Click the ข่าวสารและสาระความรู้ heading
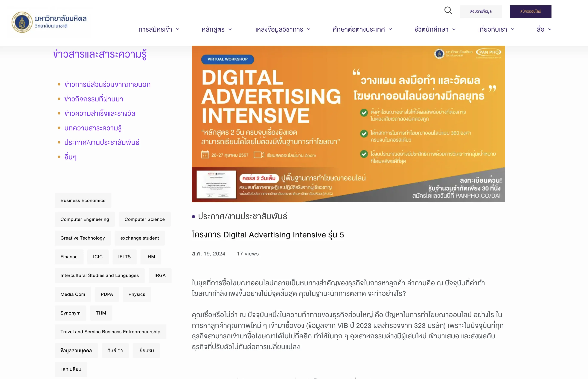Image resolution: width=588 pixels, height=379 pixels. [100, 54]
